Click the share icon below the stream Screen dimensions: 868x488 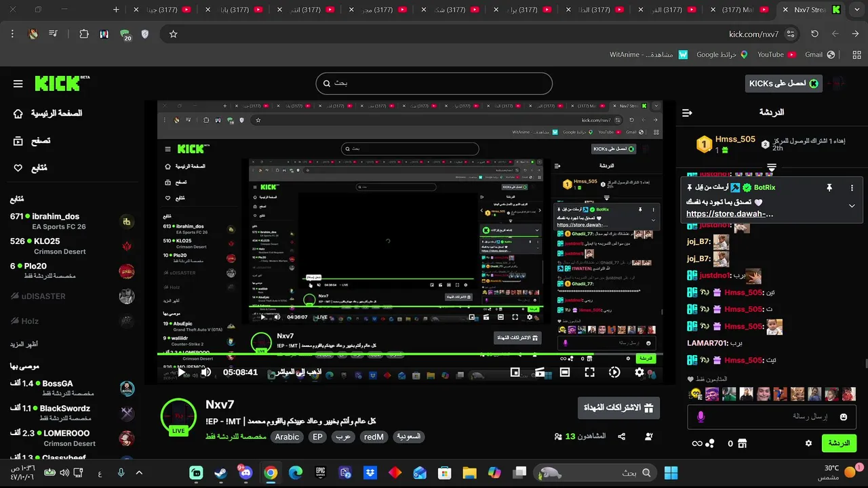pos(621,437)
